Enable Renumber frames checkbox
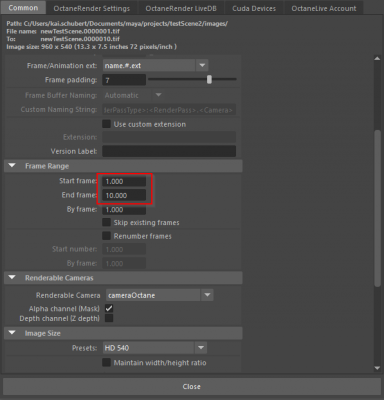Screen dimensions: 384x400 [106, 236]
